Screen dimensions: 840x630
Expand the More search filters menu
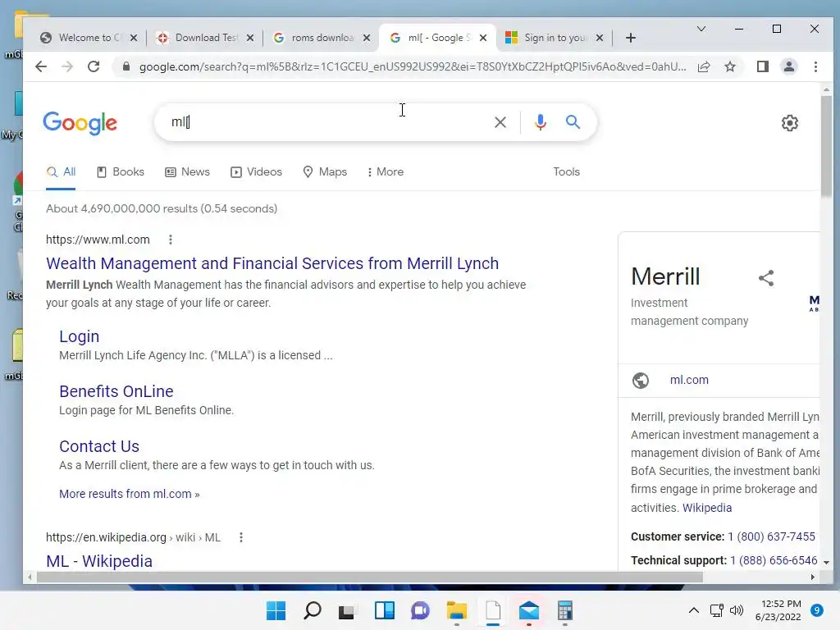386,172
